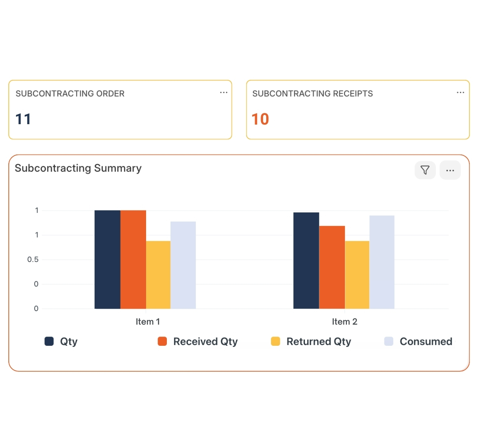Screen dimensions: 479x448
Task: Open the Subcontracting Summary filter icon
Action: point(425,170)
